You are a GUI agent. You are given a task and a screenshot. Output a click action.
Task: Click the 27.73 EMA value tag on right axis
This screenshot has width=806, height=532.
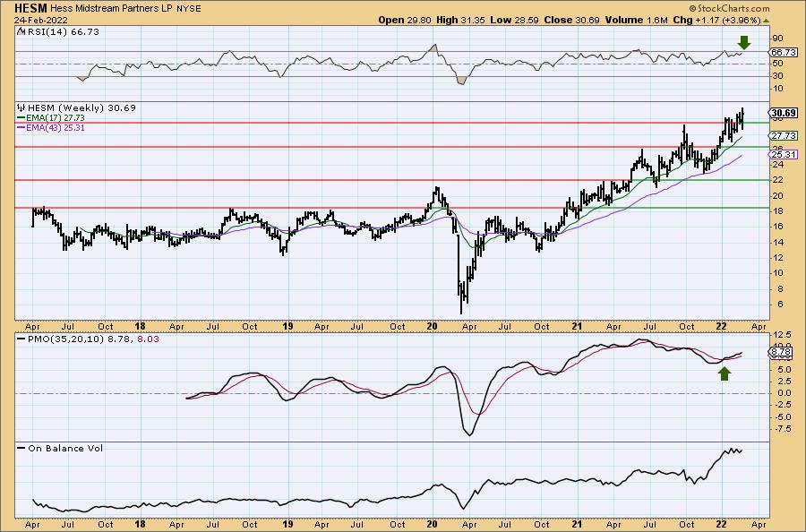coord(784,136)
